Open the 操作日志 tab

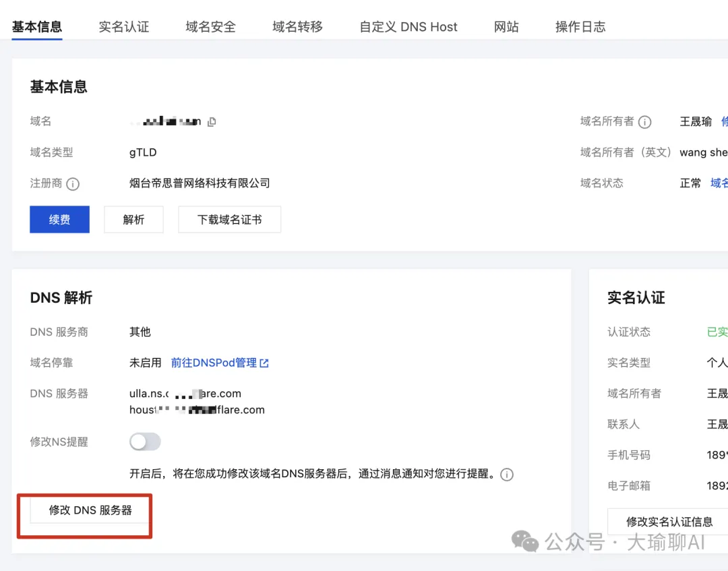pyautogui.click(x=580, y=27)
